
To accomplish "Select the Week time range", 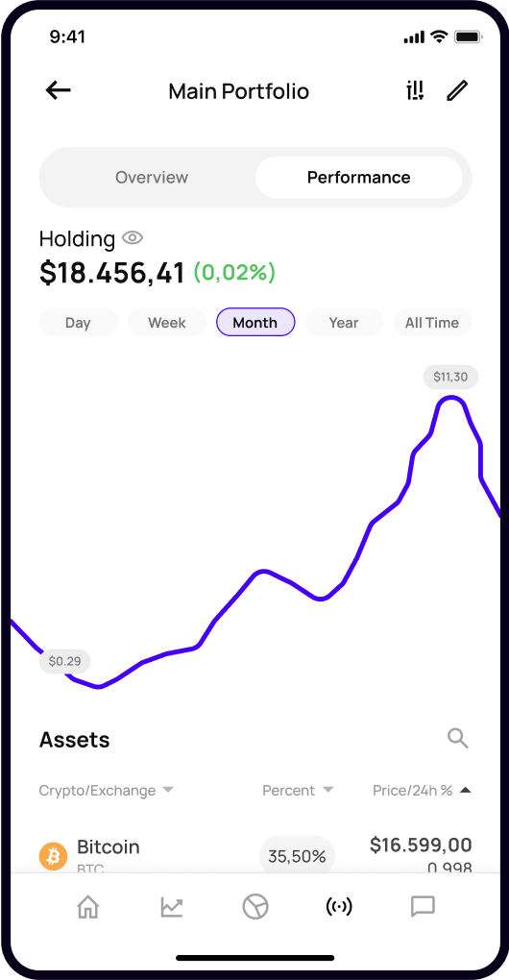I will [167, 323].
